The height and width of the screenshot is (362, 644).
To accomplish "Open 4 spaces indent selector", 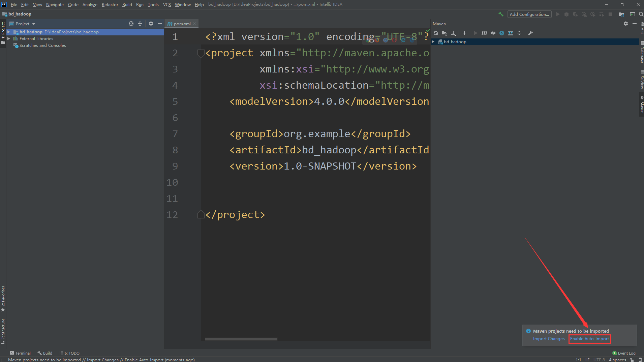I will 617,360.
